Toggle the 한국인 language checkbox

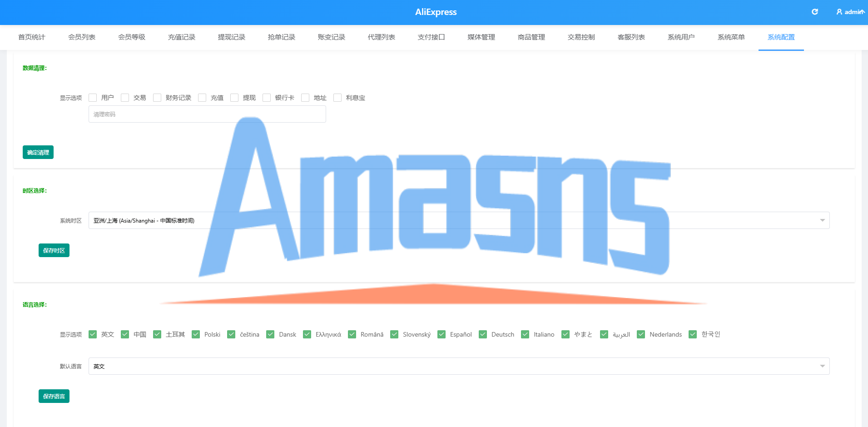click(x=693, y=334)
